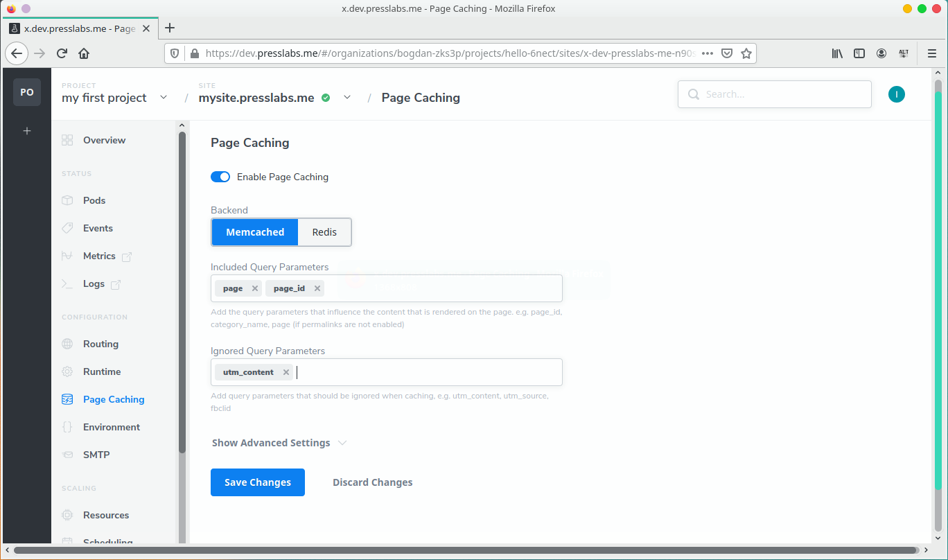Viewport: 948px width, 560px height.
Task: Close the x.dev.presslabs.me tab
Action: point(146,28)
